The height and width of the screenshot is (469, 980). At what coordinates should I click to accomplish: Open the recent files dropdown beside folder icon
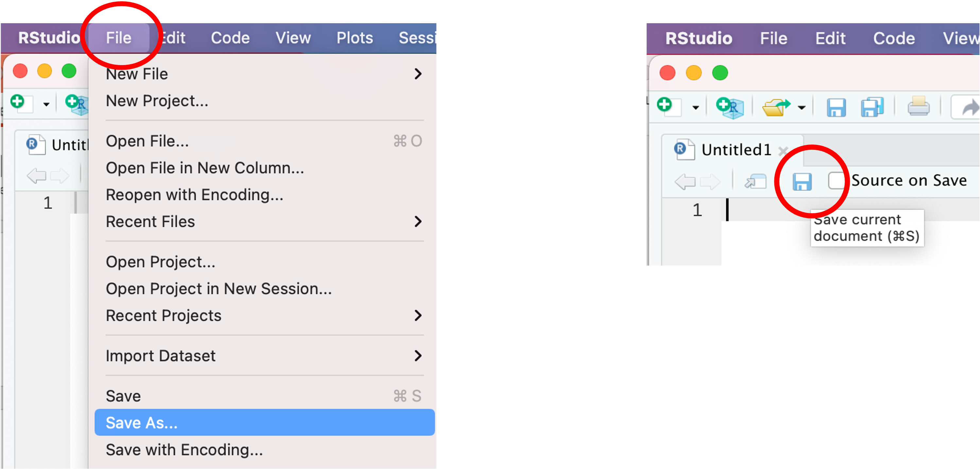click(801, 108)
